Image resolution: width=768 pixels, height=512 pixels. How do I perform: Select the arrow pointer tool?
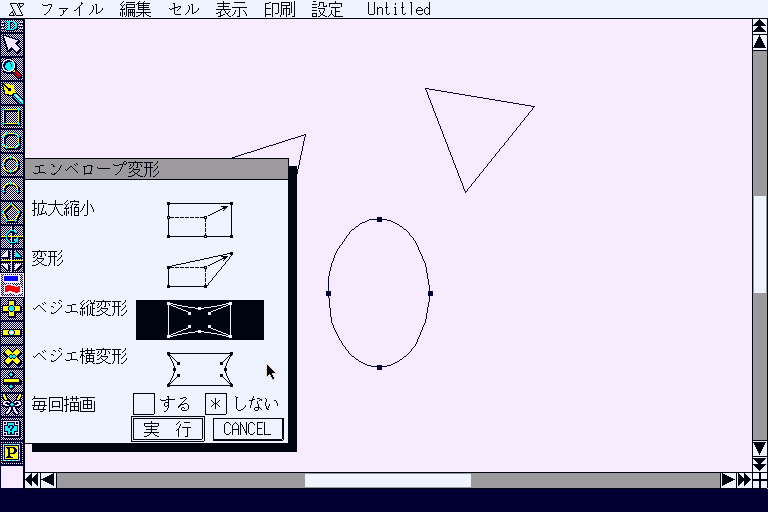tap(12, 44)
